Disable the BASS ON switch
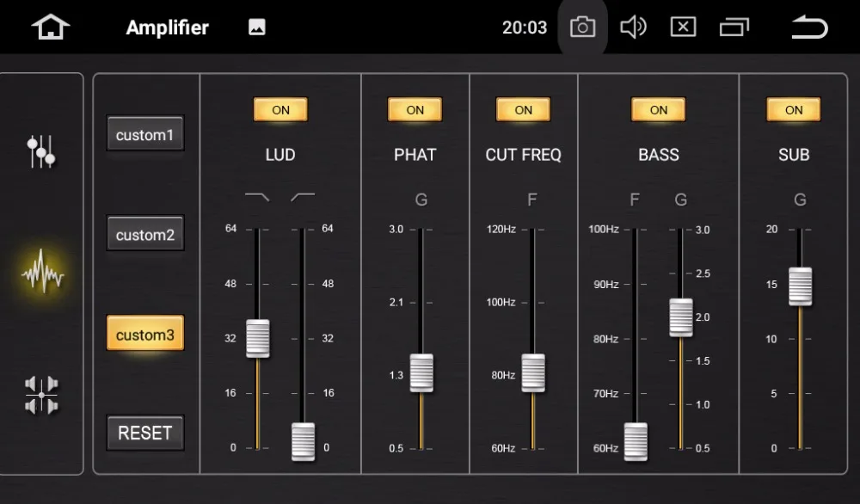Image resolution: width=860 pixels, height=504 pixels. point(658,110)
